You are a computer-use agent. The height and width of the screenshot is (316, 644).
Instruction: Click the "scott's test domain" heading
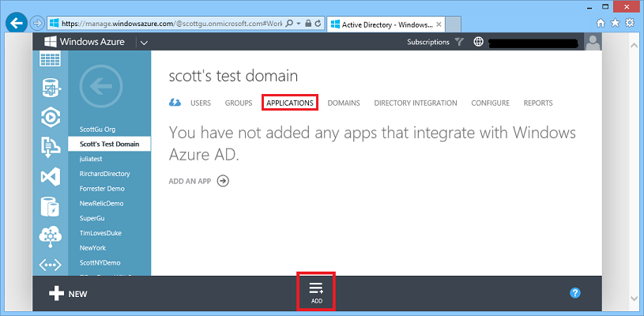(233, 76)
